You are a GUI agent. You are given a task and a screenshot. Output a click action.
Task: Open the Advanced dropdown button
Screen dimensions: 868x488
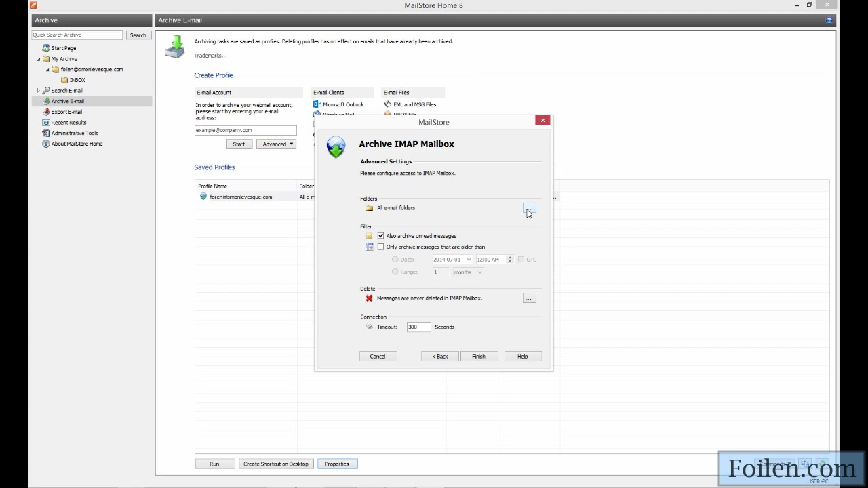pos(277,144)
